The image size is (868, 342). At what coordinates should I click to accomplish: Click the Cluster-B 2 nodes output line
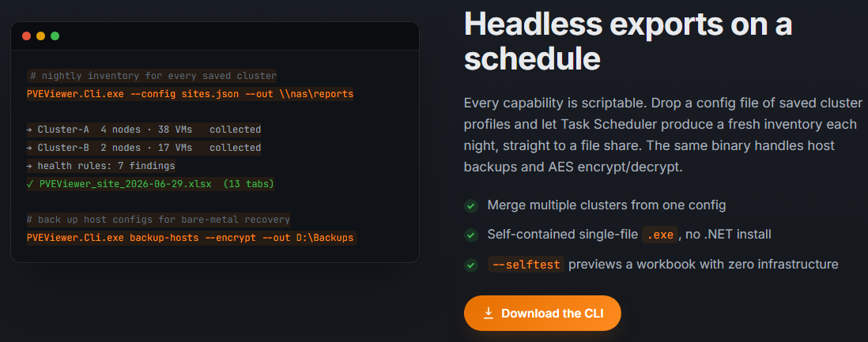pyautogui.click(x=143, y=148)
